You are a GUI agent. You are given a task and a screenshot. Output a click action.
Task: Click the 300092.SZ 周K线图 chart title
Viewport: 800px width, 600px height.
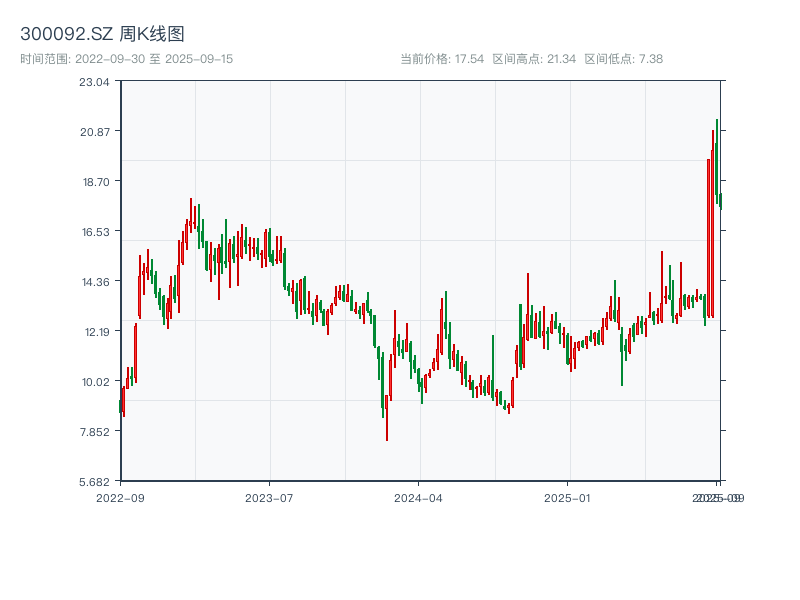click(x=102, y=35)
